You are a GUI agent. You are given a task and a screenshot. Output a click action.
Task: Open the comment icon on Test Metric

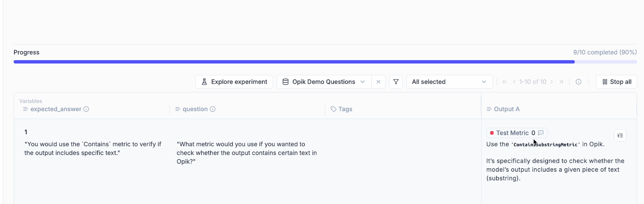pyautogui.click(x=541, y=133)
